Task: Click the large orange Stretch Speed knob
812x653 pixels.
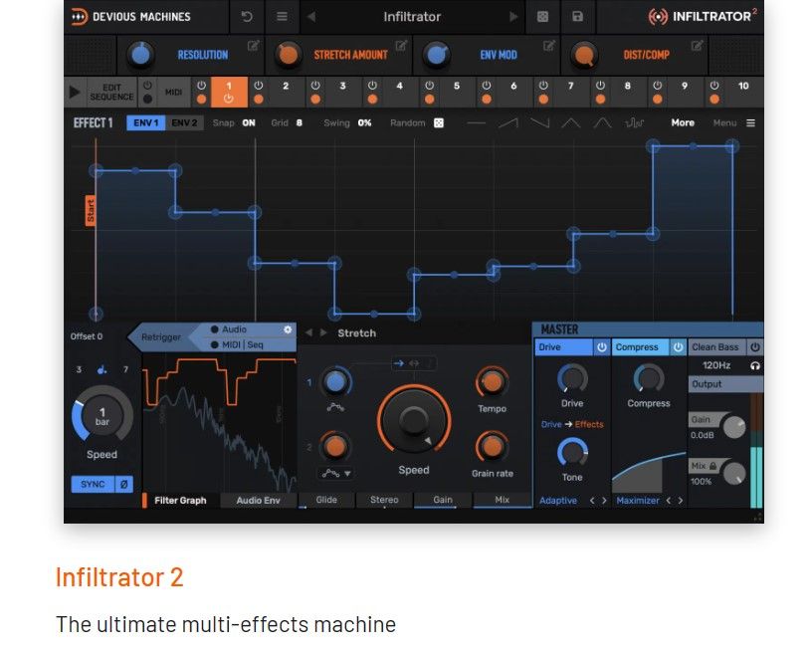Action: coord(414,420)
